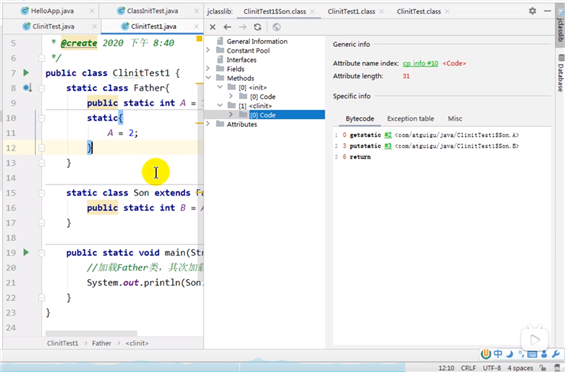Open jclasslib web browser globe icon

[276, 27]
